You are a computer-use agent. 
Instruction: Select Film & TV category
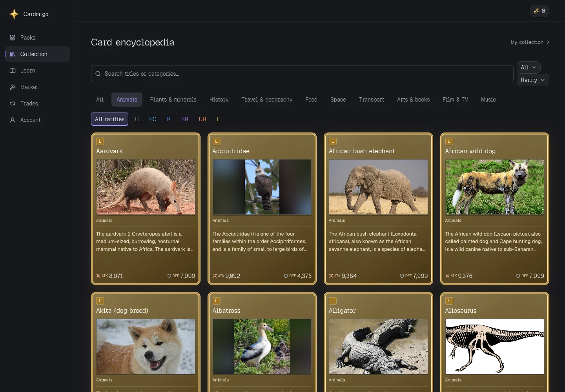(455, 100)
